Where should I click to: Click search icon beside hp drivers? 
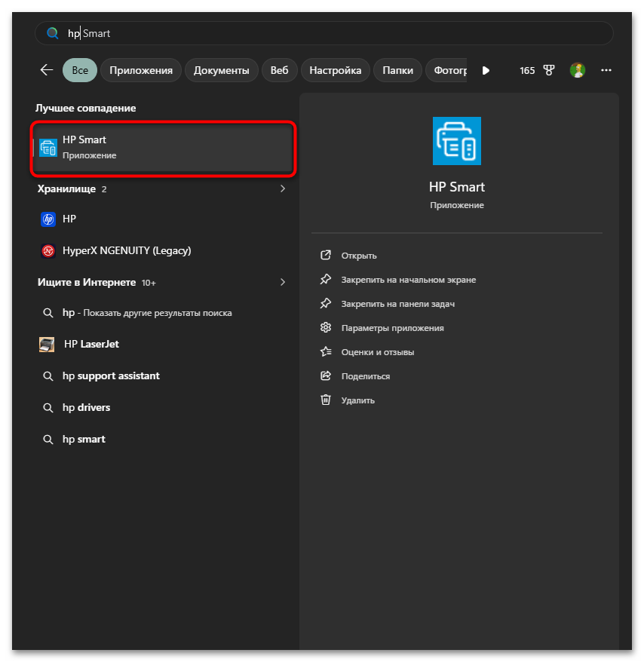coord(48,408)
